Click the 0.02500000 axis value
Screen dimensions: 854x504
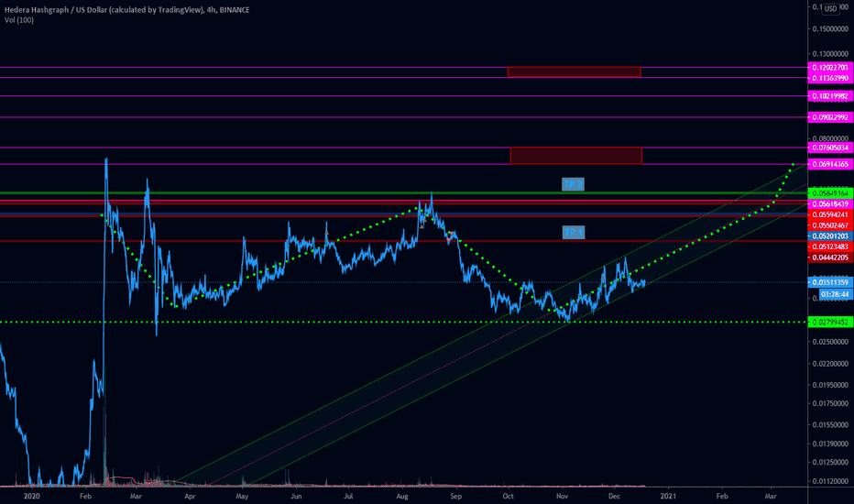(830, 342)
